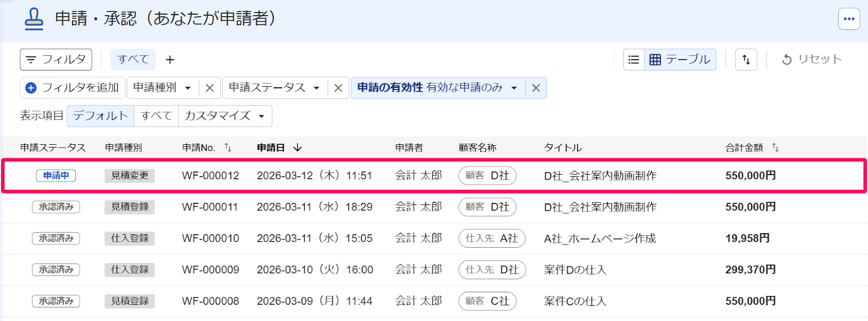Open request WF-000008
The image size is (868, 321).
coord(210,301)
